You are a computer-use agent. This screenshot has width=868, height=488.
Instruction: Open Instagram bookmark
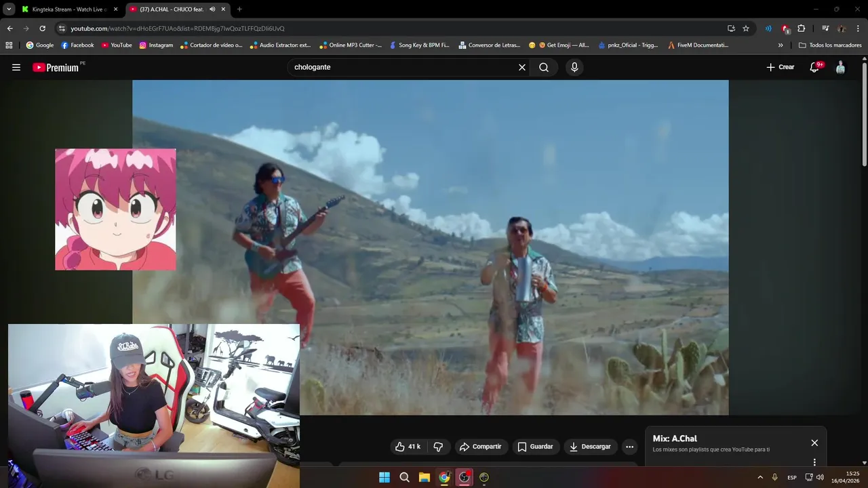pos(156,45)
